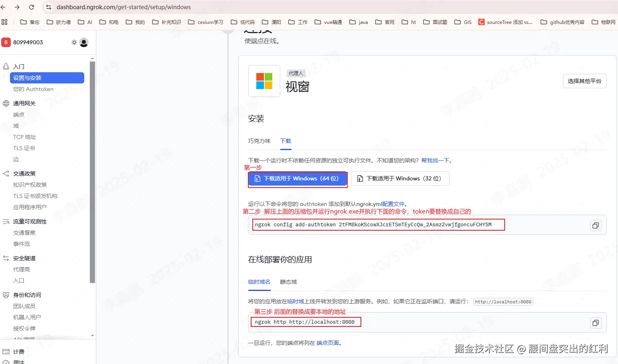Open the vue精通 bookmark folder

[328, 22]
